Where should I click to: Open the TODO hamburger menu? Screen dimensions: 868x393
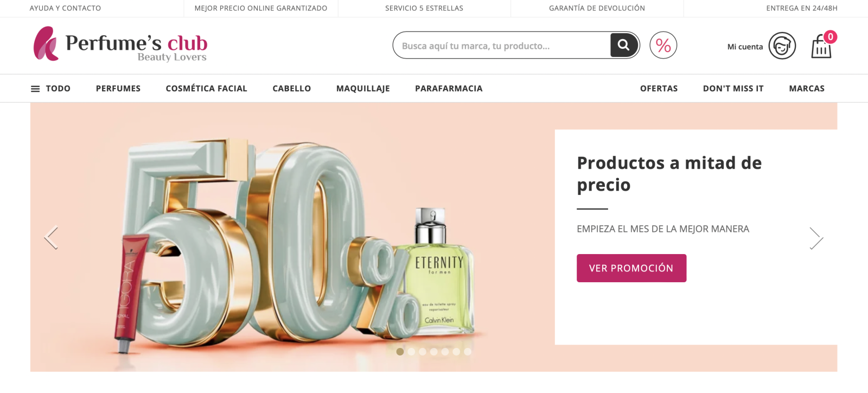[x=50, y=88]
